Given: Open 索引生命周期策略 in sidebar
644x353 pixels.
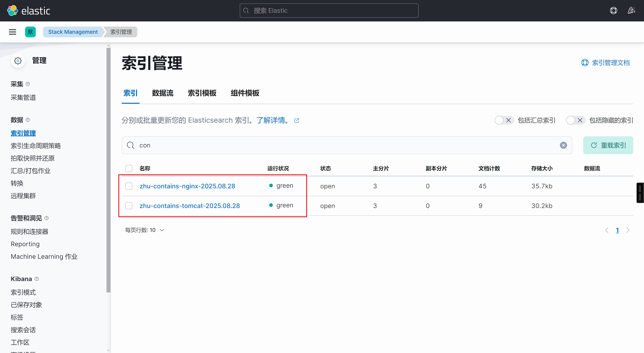Looking at the screenshot, I should 36,146.
